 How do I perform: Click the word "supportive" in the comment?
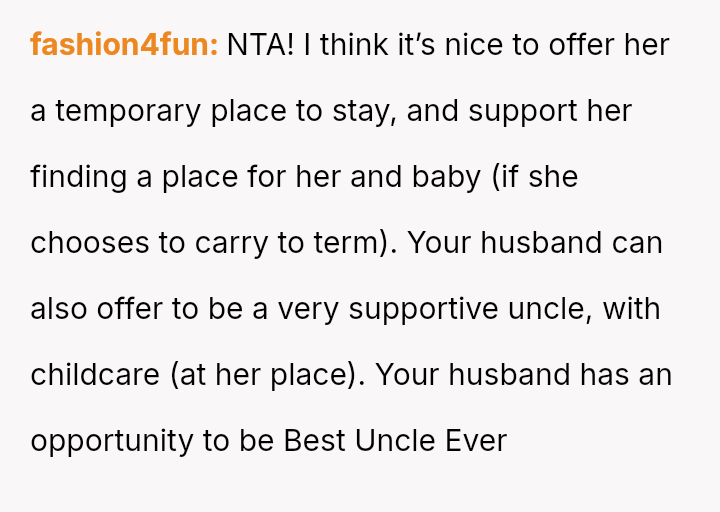pos(423,310)
